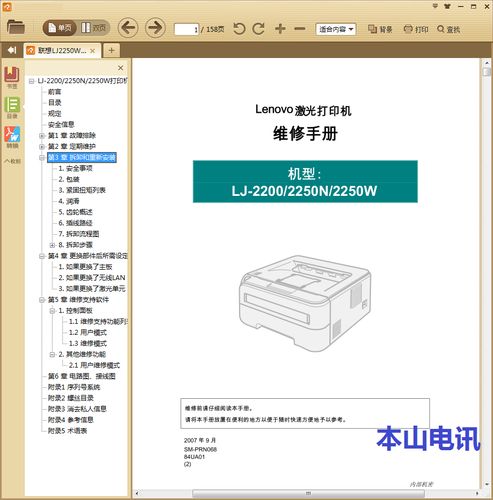This screenshot has width=493, height=500.
Task: Collapse the 2. 其他维修功能 node
Action: (x=52, y=355)
